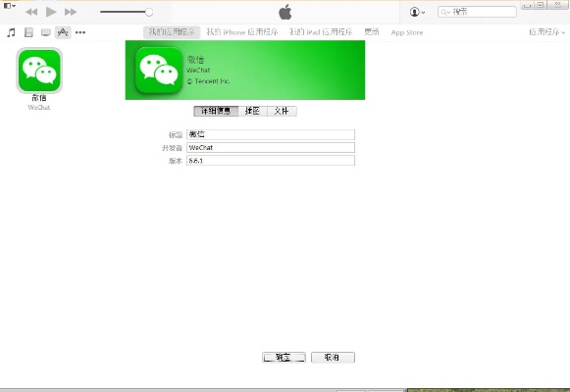Click the 标题 field containing 微信
This screenshot has height=392, width=570.
[x=271, y=134]
